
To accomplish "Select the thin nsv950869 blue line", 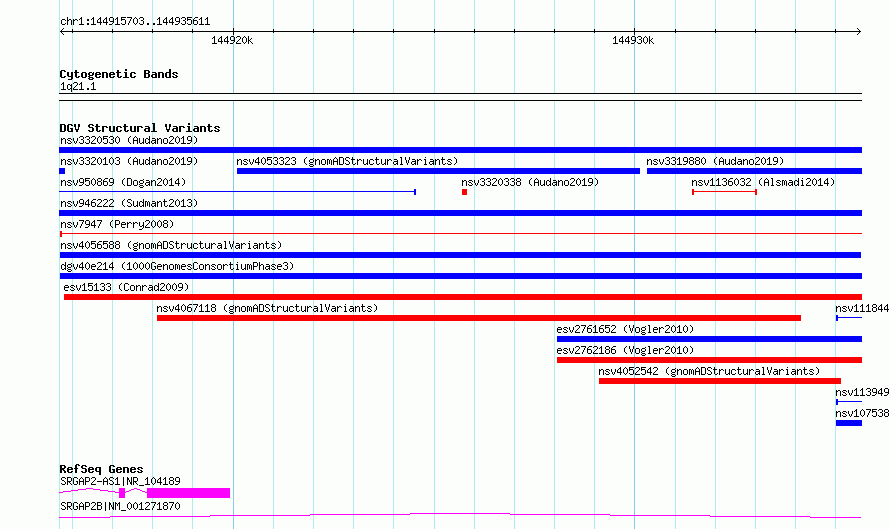I will tap(238, 192).
